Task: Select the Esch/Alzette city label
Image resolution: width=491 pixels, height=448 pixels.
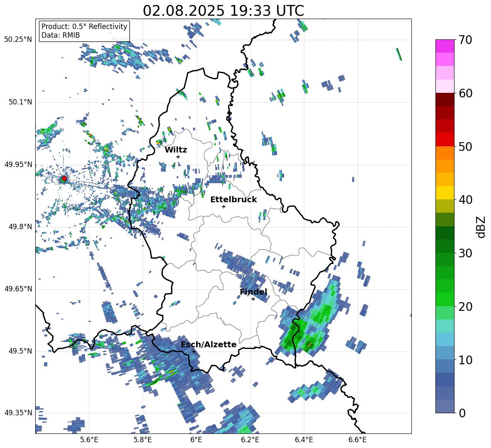Action: 209,344
